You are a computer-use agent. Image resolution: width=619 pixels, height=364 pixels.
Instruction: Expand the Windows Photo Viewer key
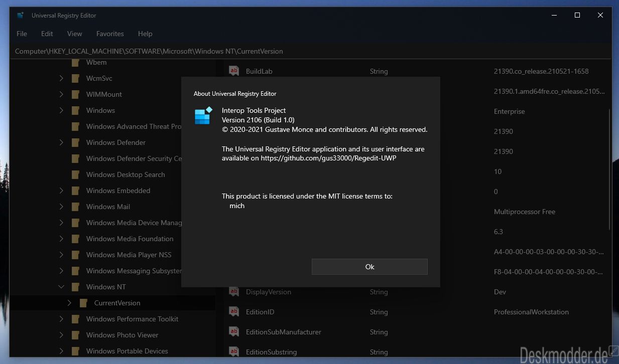[61, 335]
